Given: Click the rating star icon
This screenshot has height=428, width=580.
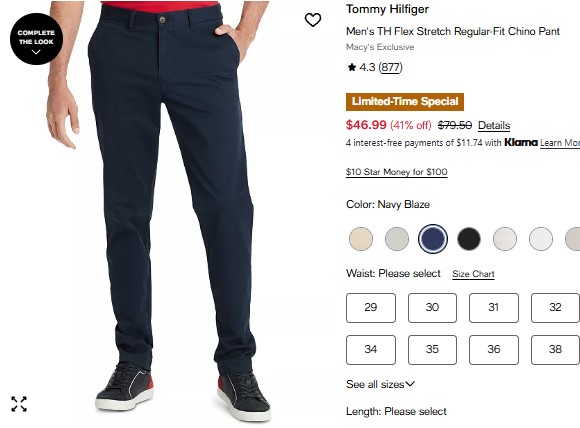Looking at the screenshot, I should click(352, 67).
